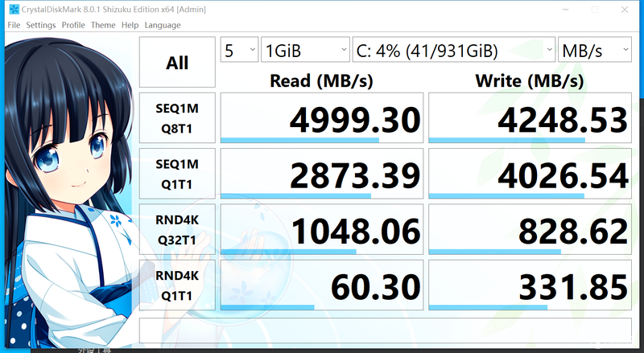Expand the MB/s unit dropdown
The image size is (644, 353).
click(595, 50)
